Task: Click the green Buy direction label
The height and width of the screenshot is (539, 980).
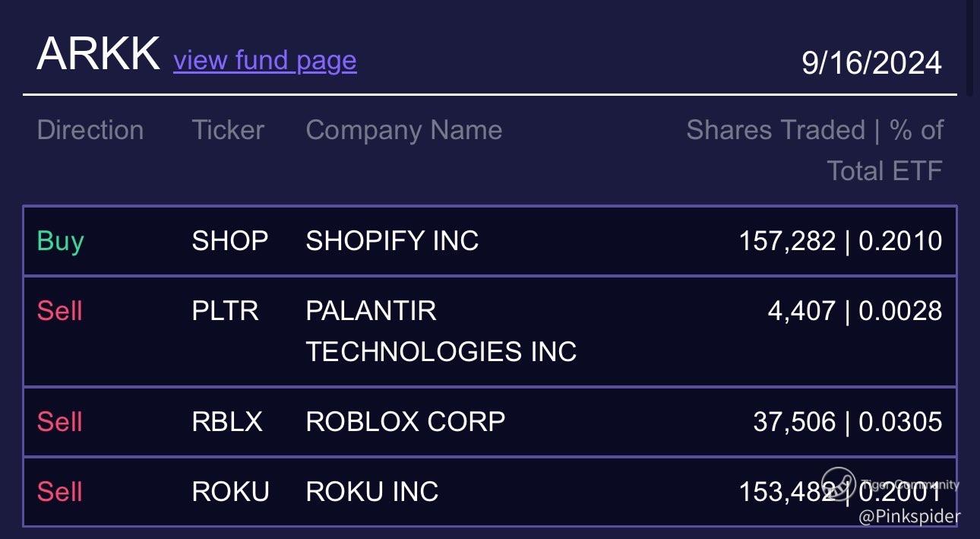Action: (60, 241)
